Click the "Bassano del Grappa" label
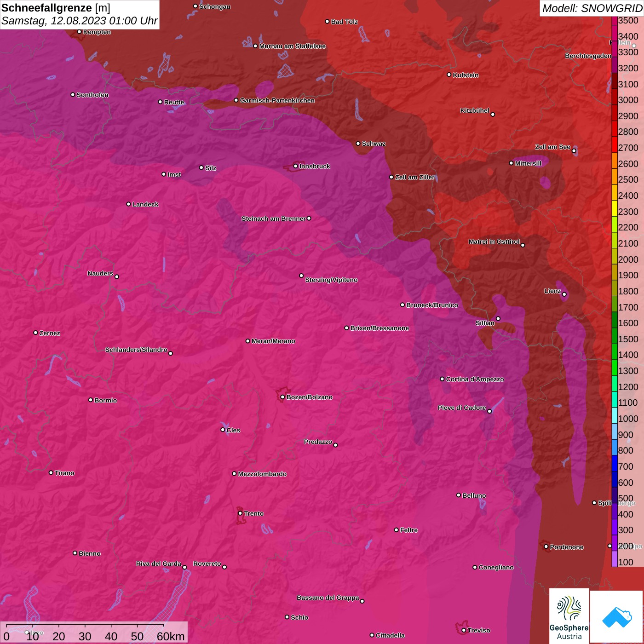The height and width of the screenshot is (644, 644). (328, 598)
